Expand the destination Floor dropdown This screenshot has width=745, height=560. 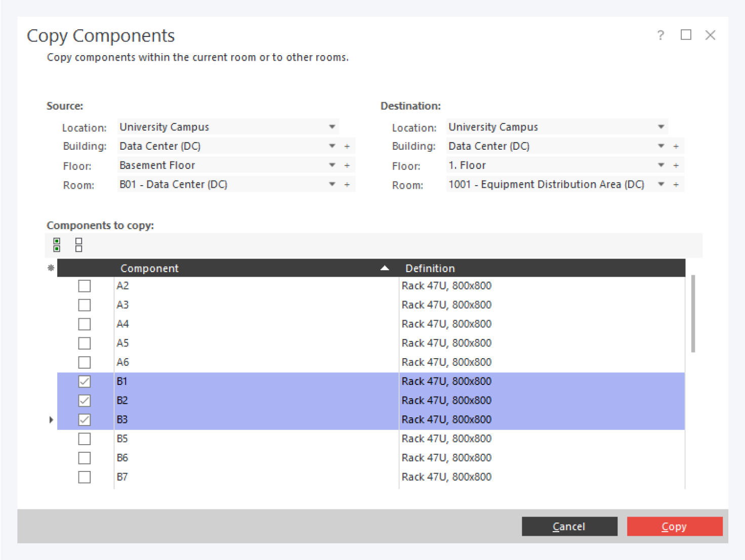[x=660, y=165]
